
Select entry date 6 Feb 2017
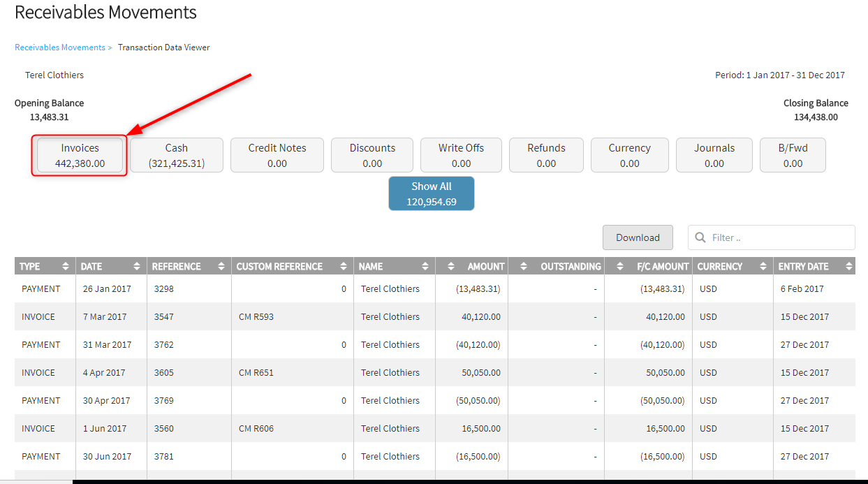click(802, 288)
